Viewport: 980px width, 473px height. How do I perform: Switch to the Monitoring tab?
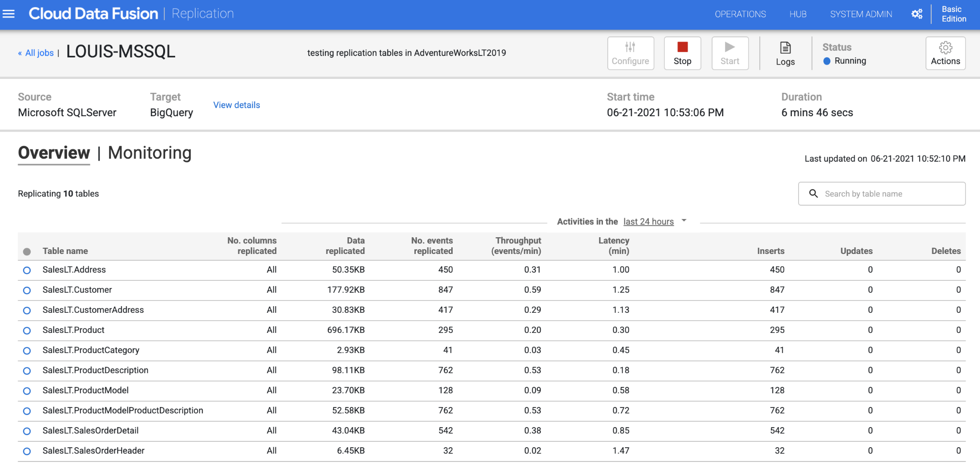(x=150, y=153)
